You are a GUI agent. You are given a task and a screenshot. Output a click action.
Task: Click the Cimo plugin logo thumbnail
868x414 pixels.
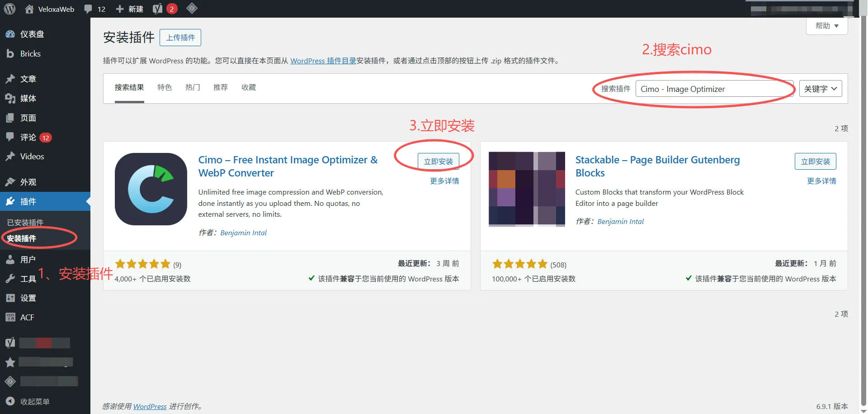click(x=151, y=189)
